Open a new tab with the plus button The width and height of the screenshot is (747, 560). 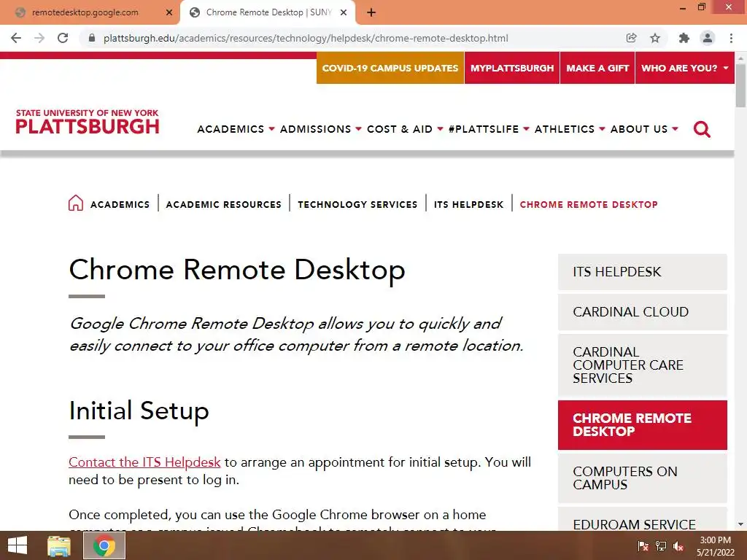click(x=371, y=12)
